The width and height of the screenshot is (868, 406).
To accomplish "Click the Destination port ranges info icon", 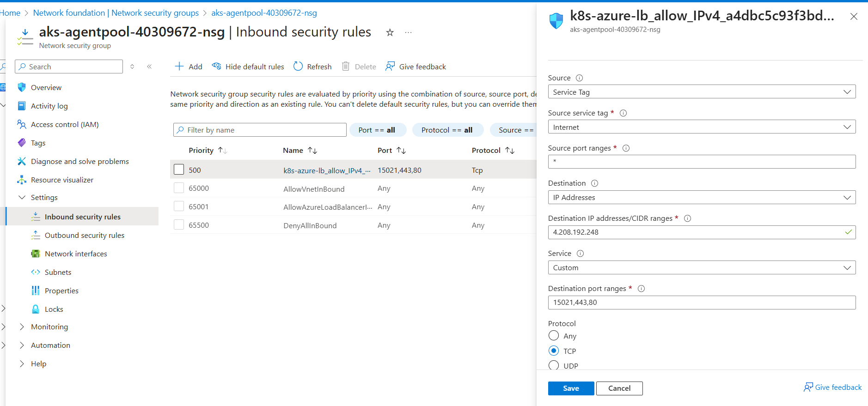I will coord(641,289).
